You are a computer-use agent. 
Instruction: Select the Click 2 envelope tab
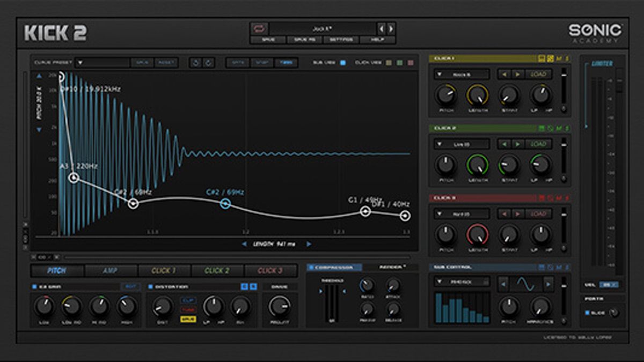(x=217, y=271)
